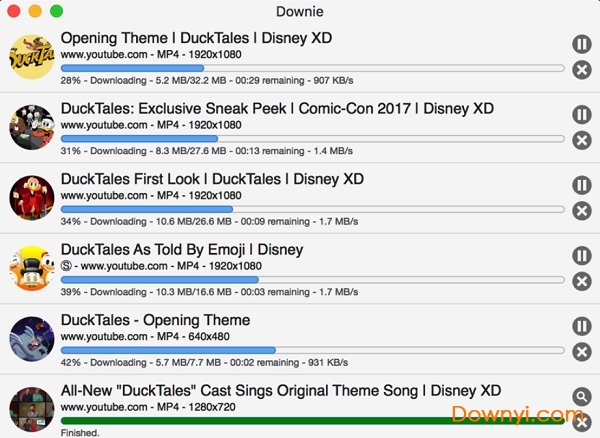Click the Exclusive Sneak Peek video thumbnail

[31, 127]
